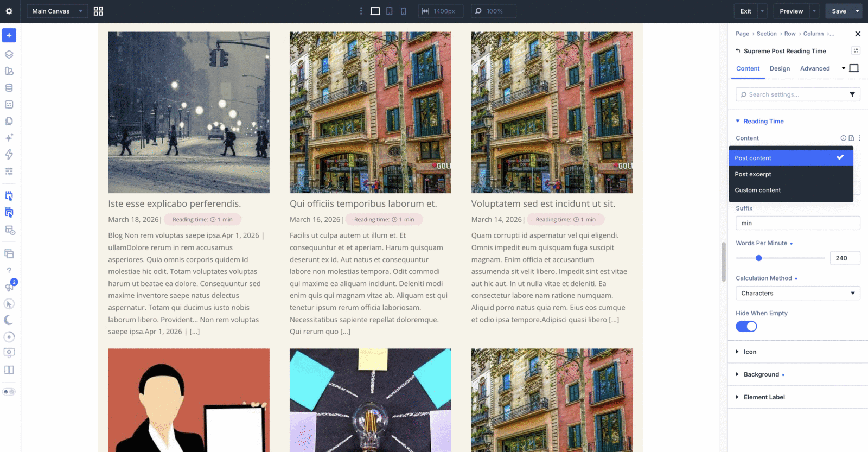
Task: Click the Content field help info icon
Action: click(844, 138)
